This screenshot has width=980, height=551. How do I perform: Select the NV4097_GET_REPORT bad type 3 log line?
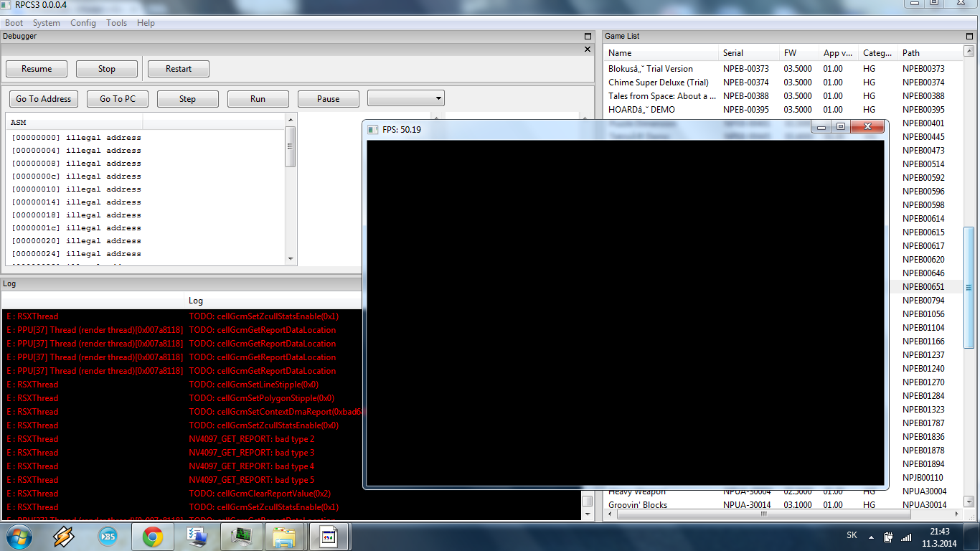(252, 453)
